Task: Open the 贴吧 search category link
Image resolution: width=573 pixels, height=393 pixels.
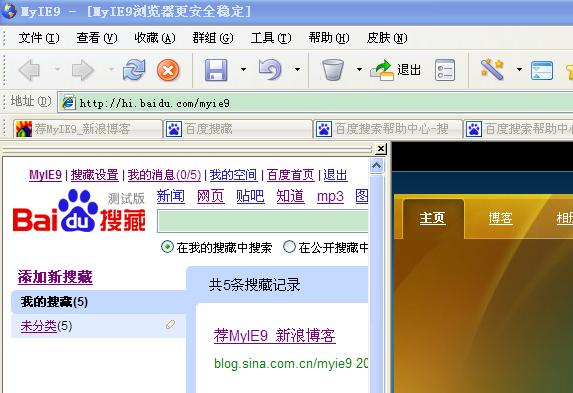Action: [250, 196]
